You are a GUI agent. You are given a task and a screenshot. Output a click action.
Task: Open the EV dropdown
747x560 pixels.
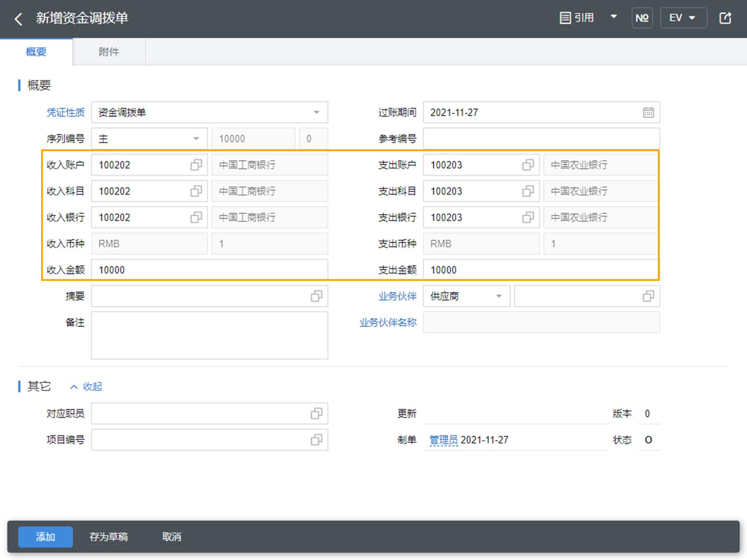coord(683,18)
